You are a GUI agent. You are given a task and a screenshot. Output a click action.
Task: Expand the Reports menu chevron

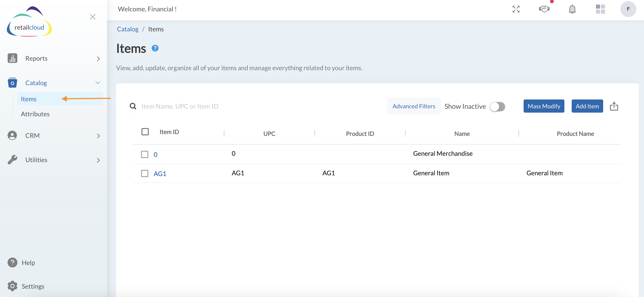(98, 59)
